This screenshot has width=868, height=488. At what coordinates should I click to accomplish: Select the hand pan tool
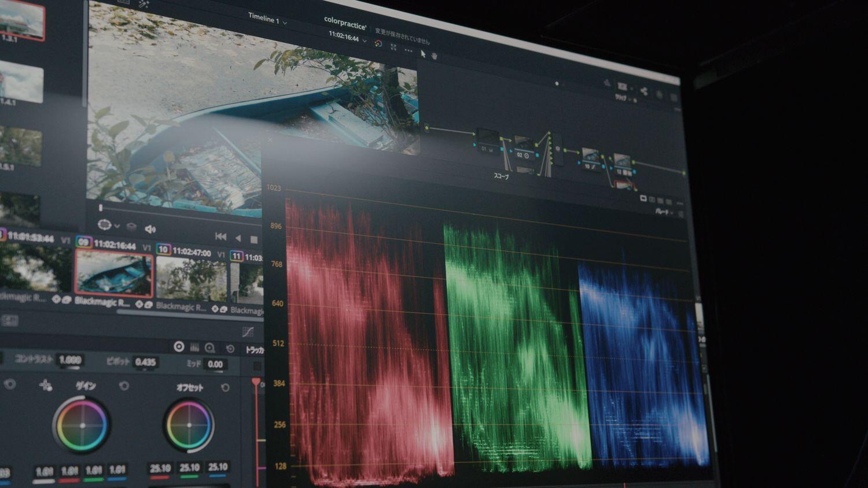pyautogui.click(x=435, y=56)
